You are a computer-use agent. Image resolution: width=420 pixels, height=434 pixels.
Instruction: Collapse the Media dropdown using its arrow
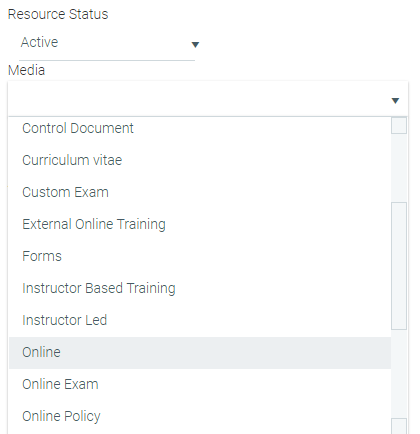395,100
